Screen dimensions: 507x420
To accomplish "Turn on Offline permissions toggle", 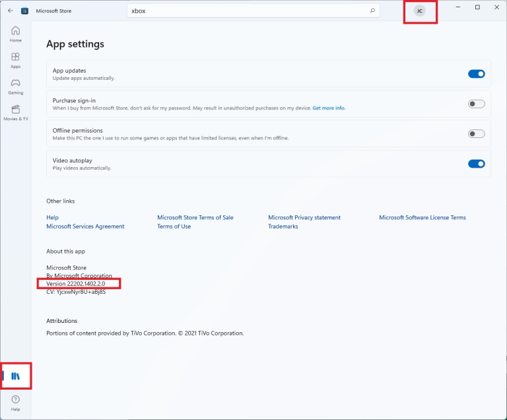I will click(476, 133).
